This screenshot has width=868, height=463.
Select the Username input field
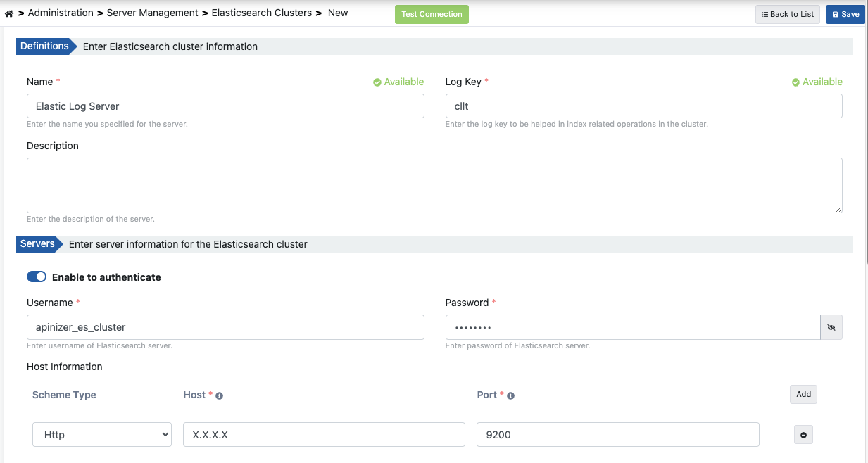(225, 327)
